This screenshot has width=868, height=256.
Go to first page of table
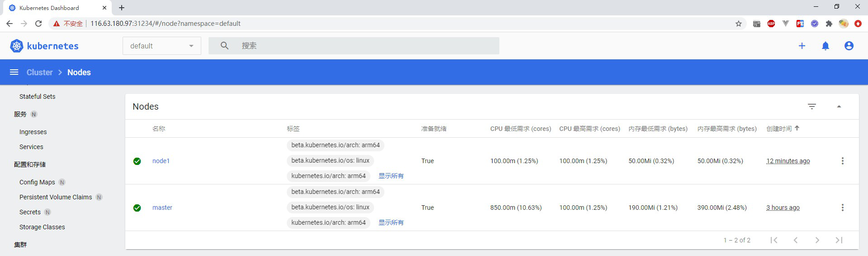(x=774, y=240)
